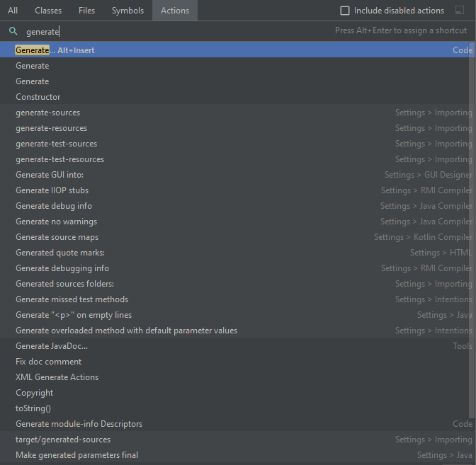Enable Include disabled actions checkbox
The width and height of the screenshot is (476, 465).
click(x=345, y=11)
